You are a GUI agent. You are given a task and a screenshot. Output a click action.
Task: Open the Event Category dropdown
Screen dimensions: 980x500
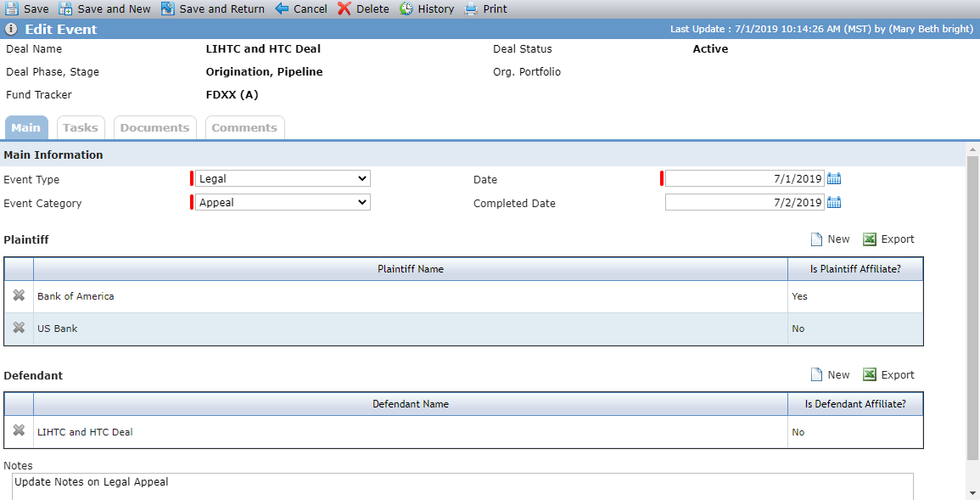click(x=283, y=203)
